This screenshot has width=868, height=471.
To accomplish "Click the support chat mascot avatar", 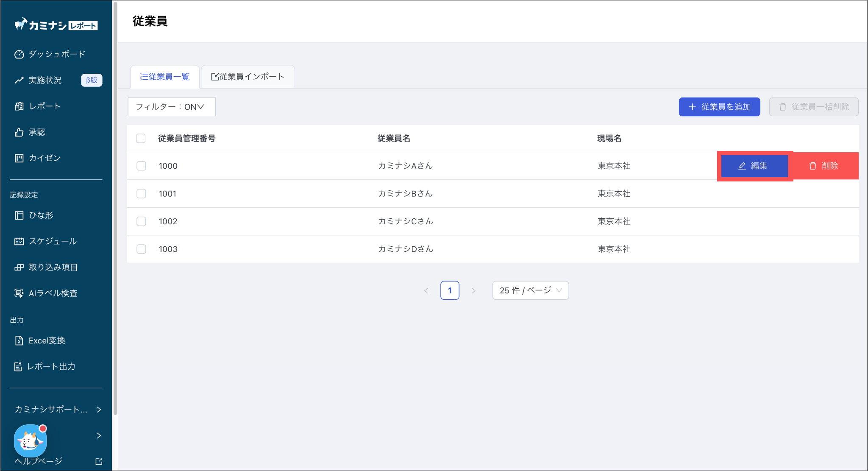I will [x=30, y=441].
